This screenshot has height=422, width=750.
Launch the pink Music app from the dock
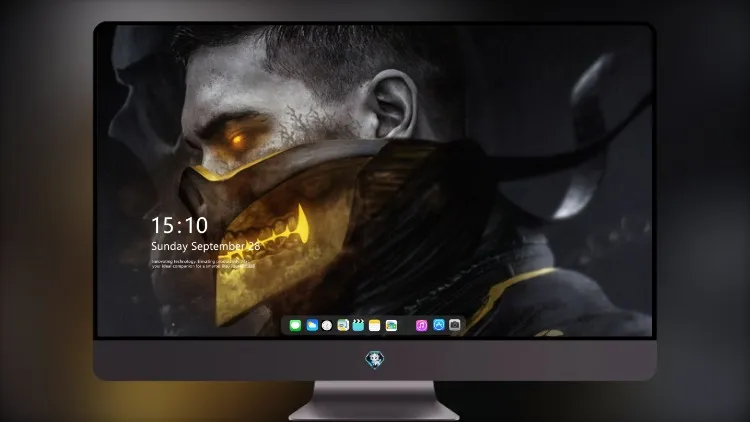(x=421, y=325)
